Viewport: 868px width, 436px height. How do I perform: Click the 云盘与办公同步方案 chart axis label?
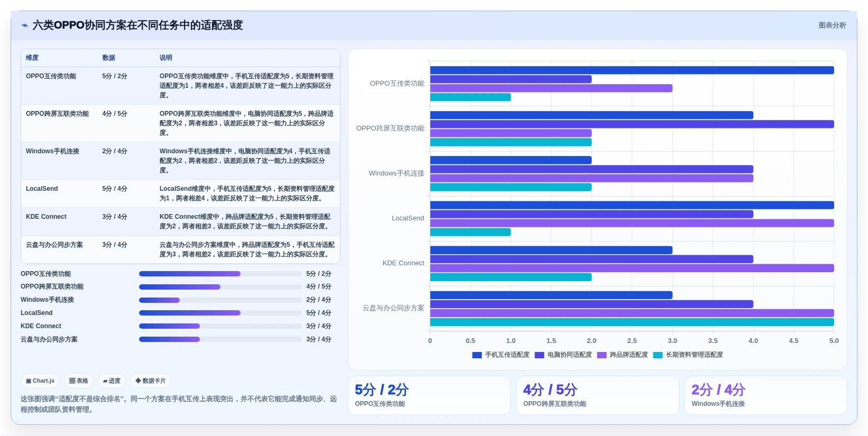(x=393, y=308)
